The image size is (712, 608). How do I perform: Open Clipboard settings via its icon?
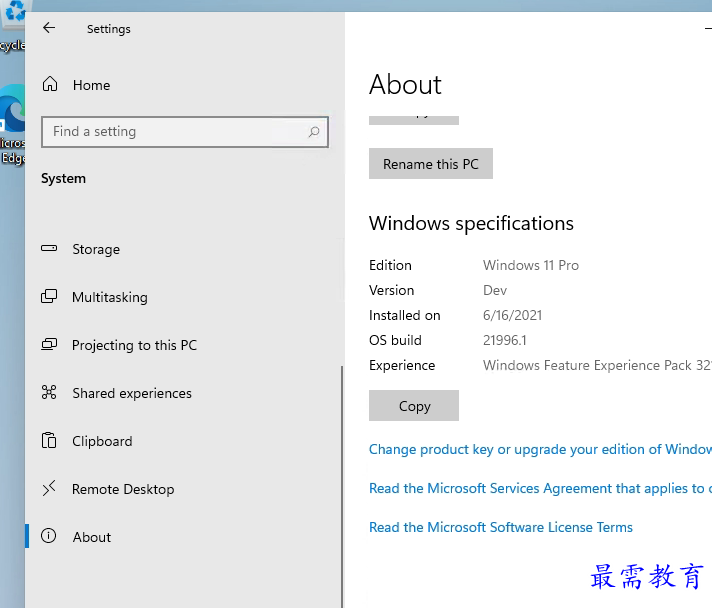point(49,441)
